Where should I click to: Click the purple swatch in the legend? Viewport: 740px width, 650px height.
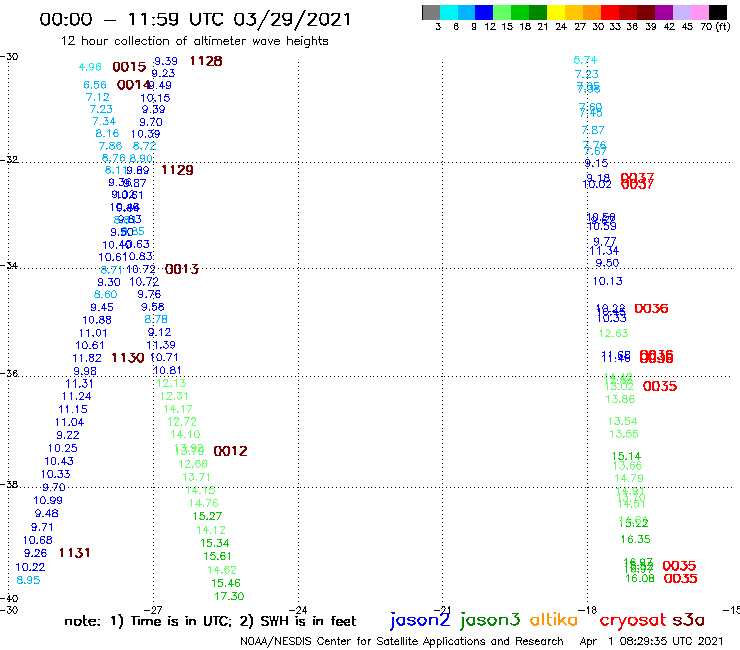point(664,12)
